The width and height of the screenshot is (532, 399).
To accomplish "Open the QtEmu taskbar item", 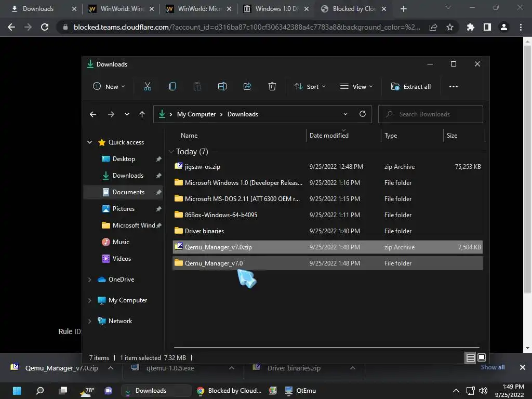I will click(x=301, y=391).
